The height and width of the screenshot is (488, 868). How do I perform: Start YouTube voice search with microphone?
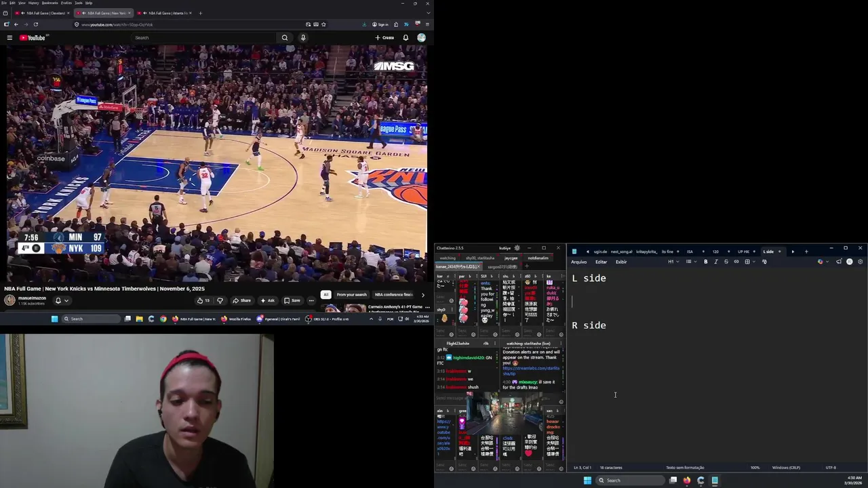[303, 38]
